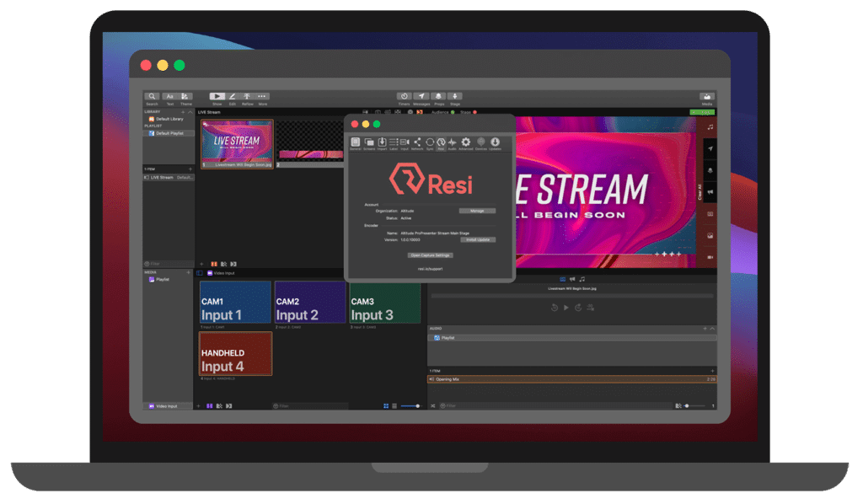Select the CAM2 Input 2 thumbnail
The image size is (863, 504).
(309, 302)
